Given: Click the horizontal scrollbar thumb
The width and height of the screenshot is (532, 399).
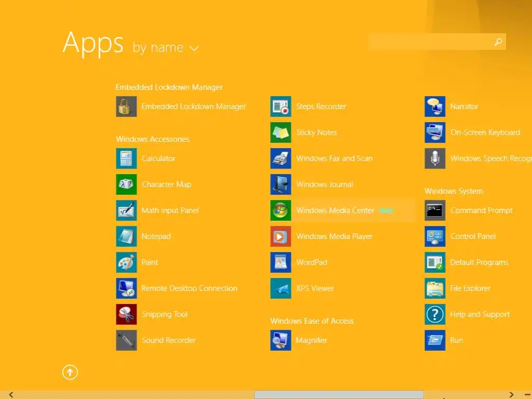Looking at the screenshot, I should (339, 395).
